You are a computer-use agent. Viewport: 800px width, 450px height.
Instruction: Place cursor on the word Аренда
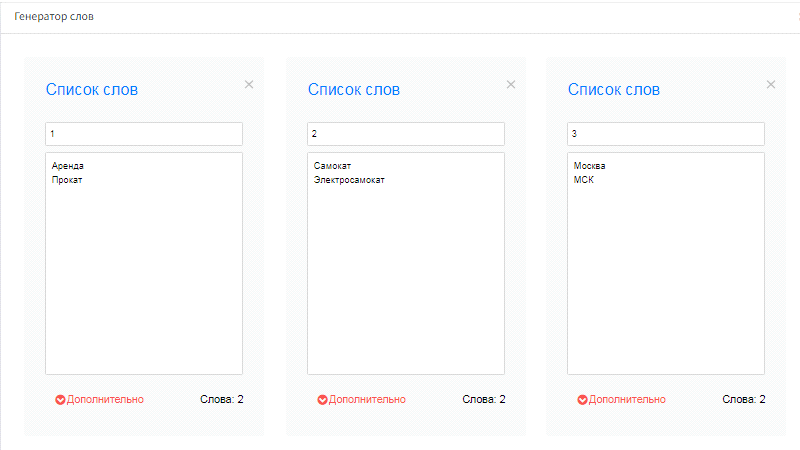point(68,166)
